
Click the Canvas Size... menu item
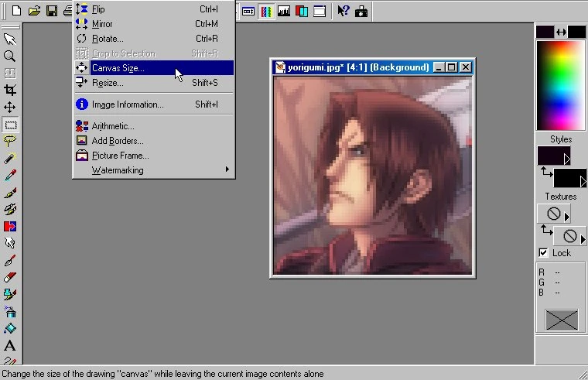tap(154, 68)
